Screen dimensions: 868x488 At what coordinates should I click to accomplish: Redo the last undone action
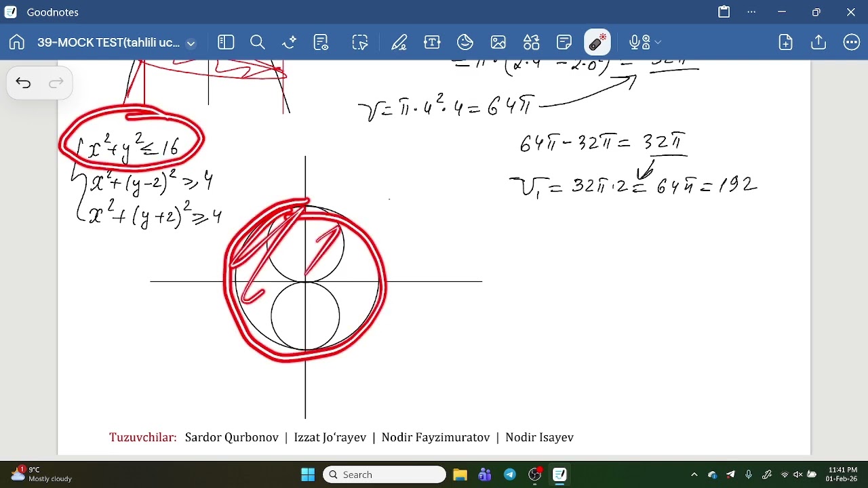point(56,83)
